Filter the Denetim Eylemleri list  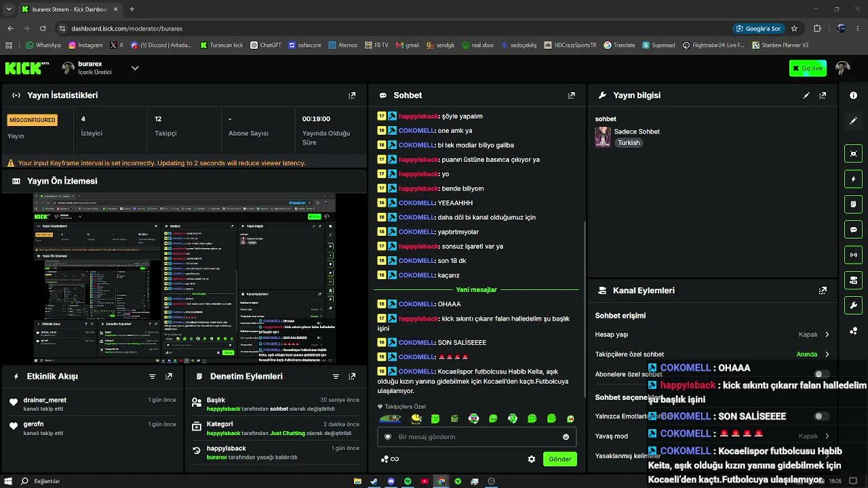coord(336,376)
